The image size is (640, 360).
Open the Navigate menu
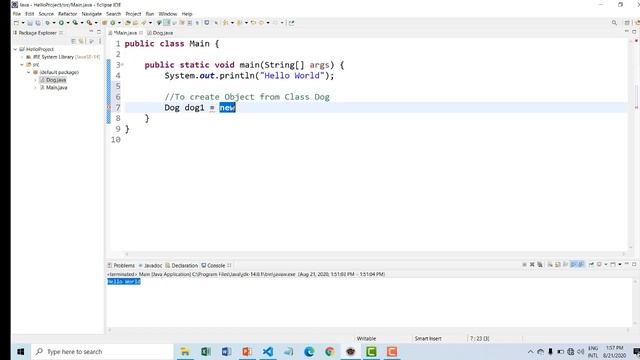pyautogui.click(x=91, y=14)
